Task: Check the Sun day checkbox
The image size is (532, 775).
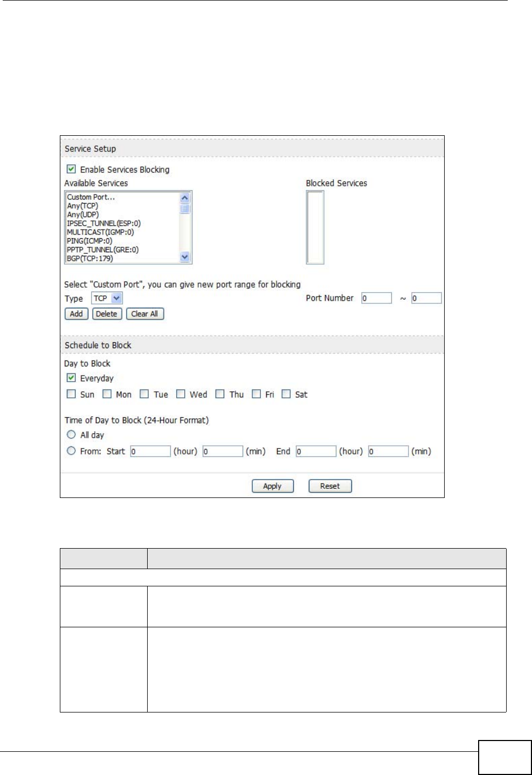Action: pos(71,394)
